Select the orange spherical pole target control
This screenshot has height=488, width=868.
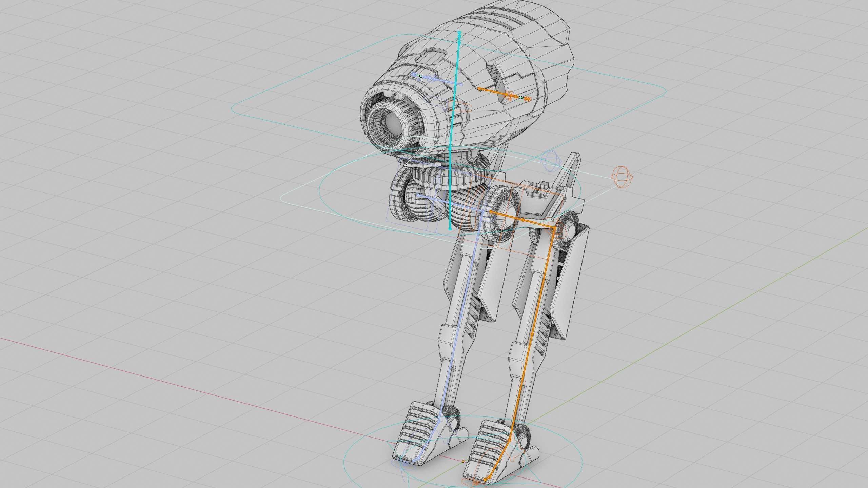tap(622, 177)
